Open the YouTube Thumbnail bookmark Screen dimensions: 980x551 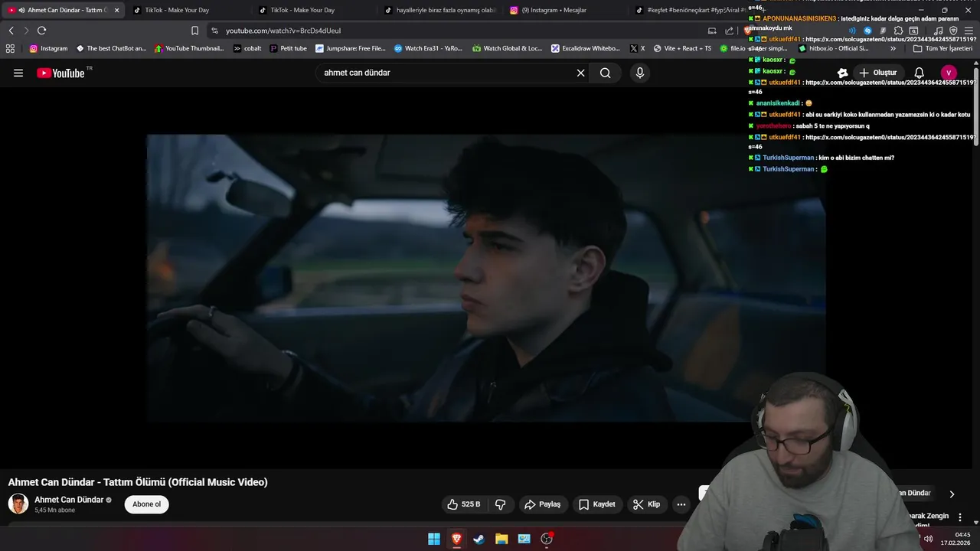pos(189,48)
